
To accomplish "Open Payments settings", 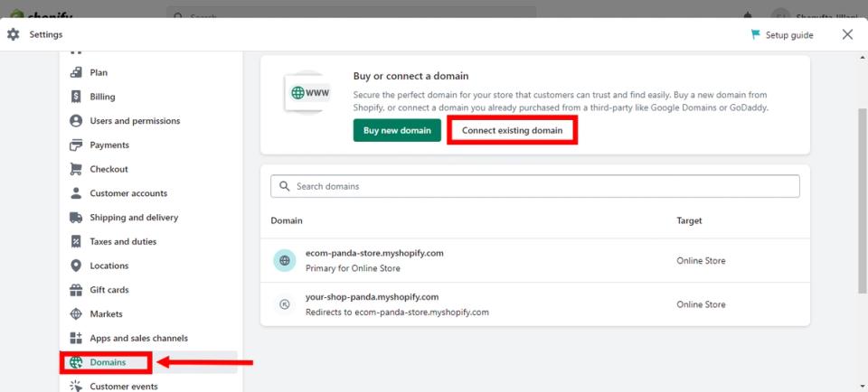I will coord(109,145).
